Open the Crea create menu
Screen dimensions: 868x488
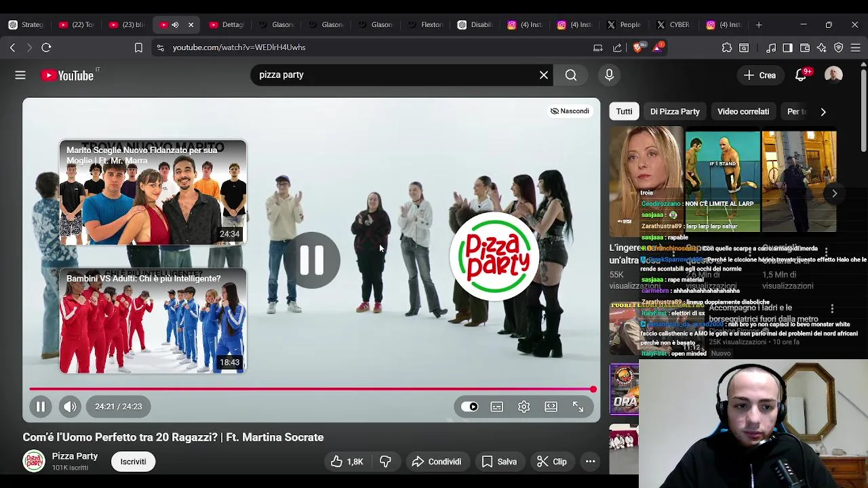[x=759, y=75]
